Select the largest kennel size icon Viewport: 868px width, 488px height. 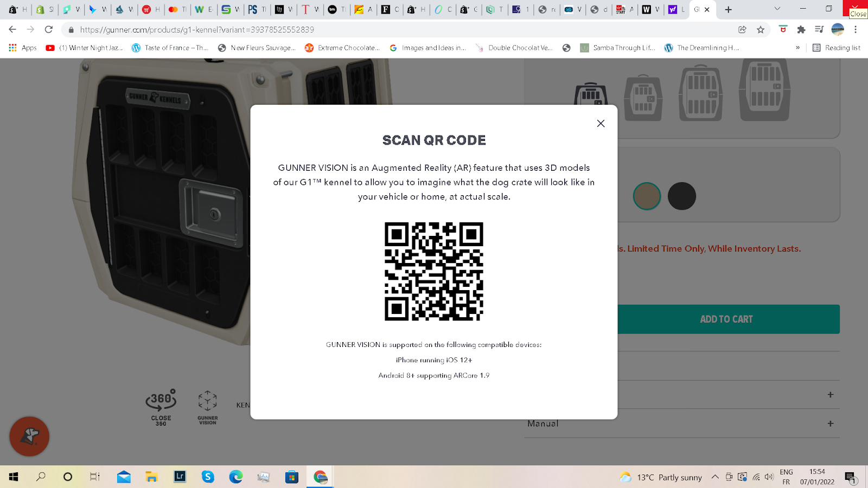[x=764, y=89]
